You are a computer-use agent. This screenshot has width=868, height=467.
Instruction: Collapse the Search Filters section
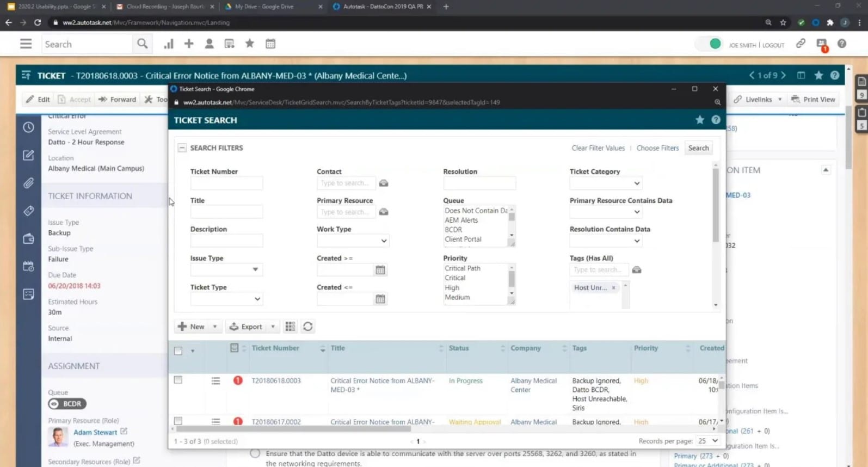tap(182, 148)
